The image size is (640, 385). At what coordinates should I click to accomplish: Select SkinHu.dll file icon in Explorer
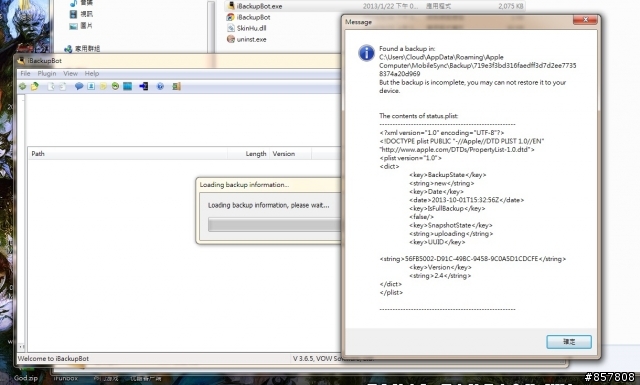click(x=231, y=28)
